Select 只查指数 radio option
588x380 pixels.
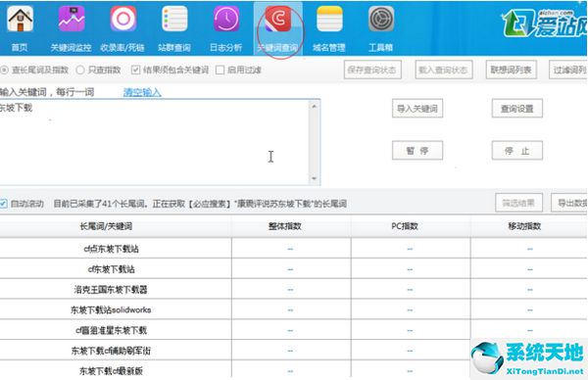pos(80,71)
